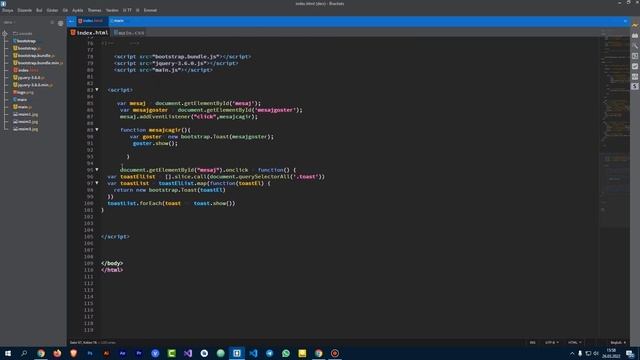This screenshot has height=360, width=640.
Task: Open Illustrator from the taskbar
Action: [x=106, y=353]
